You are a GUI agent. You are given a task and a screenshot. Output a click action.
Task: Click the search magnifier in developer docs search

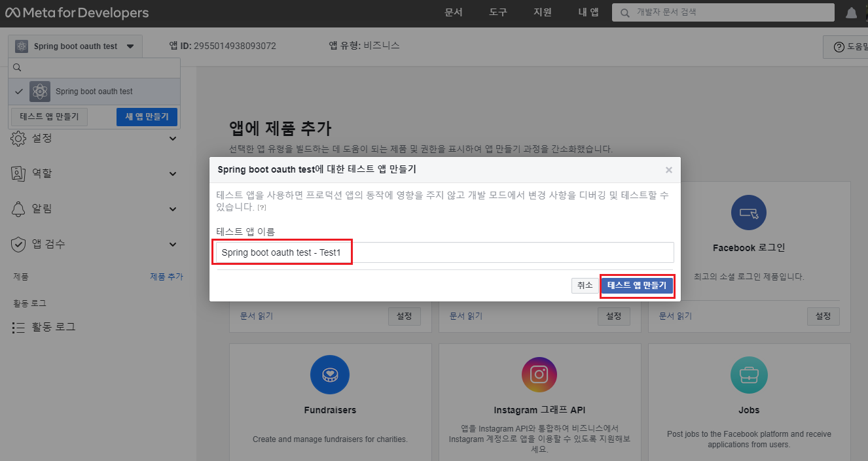click(624, 12)
